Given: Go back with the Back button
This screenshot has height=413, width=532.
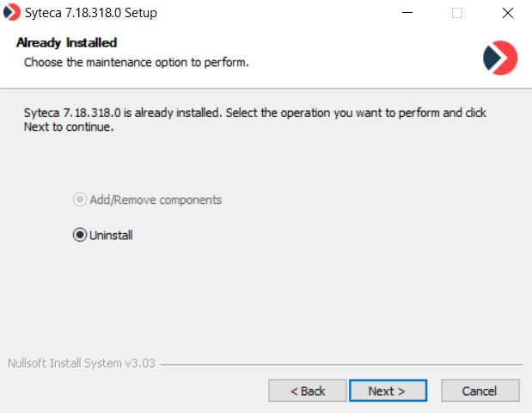Looking at the screenshot, I should [308, 391].
